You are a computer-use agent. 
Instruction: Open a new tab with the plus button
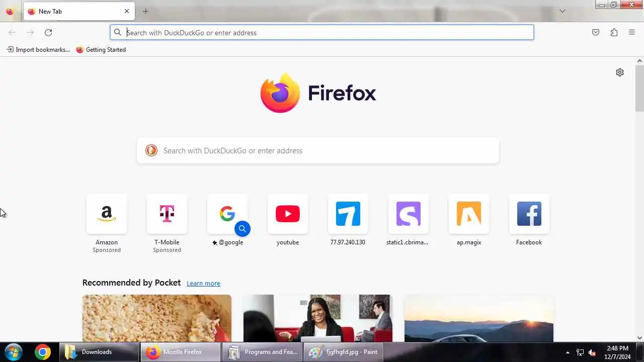[145, 11]
